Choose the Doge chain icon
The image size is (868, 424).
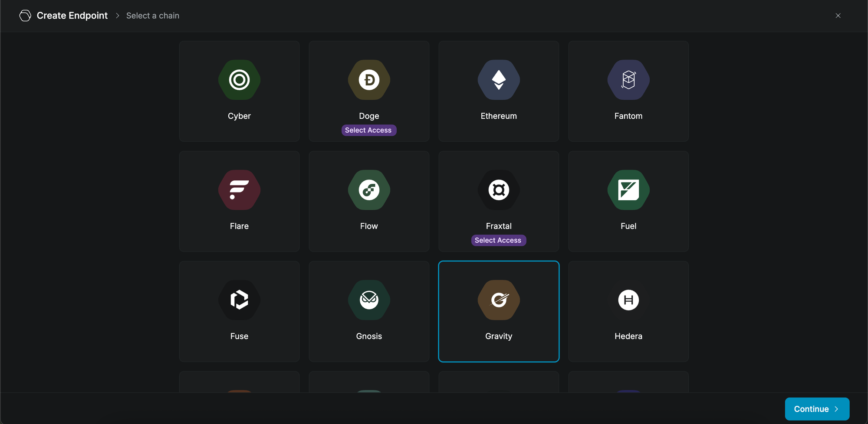369,80
